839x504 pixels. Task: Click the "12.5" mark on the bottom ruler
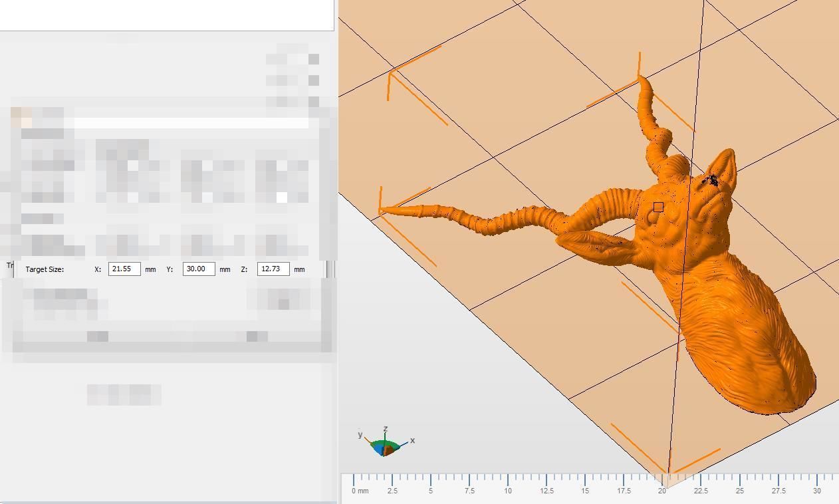(546, 491)
